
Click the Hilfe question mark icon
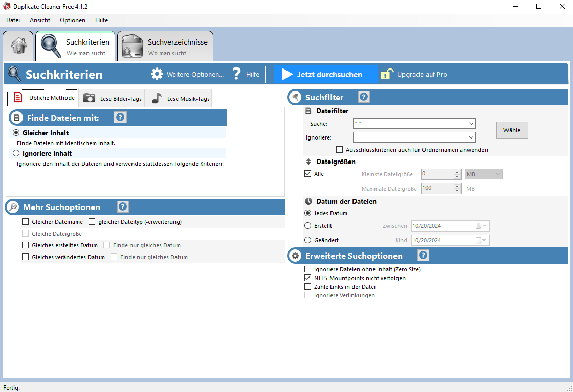pyautogui.click(x=236, y=74)
